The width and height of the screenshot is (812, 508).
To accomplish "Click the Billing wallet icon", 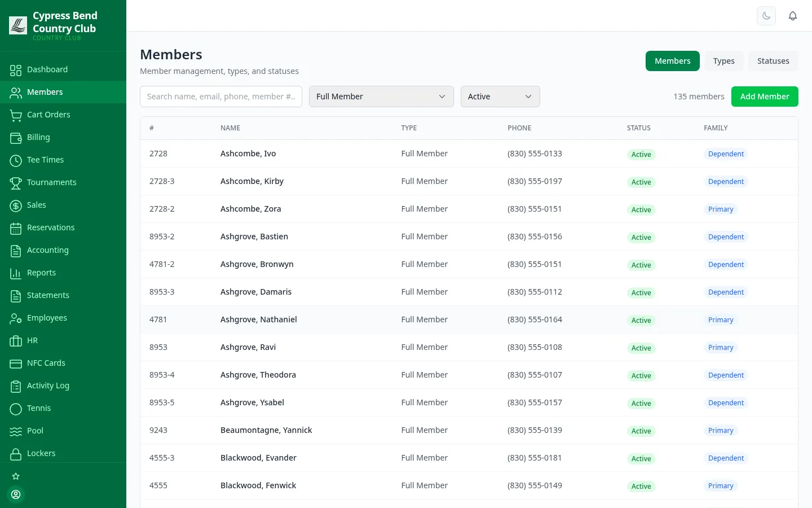I will [16, 138].
